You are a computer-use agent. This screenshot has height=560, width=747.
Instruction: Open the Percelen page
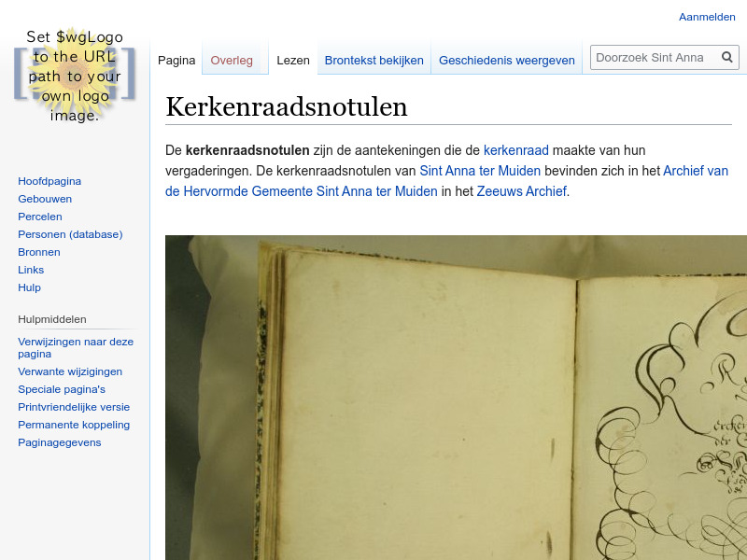[x=39, y=216]
